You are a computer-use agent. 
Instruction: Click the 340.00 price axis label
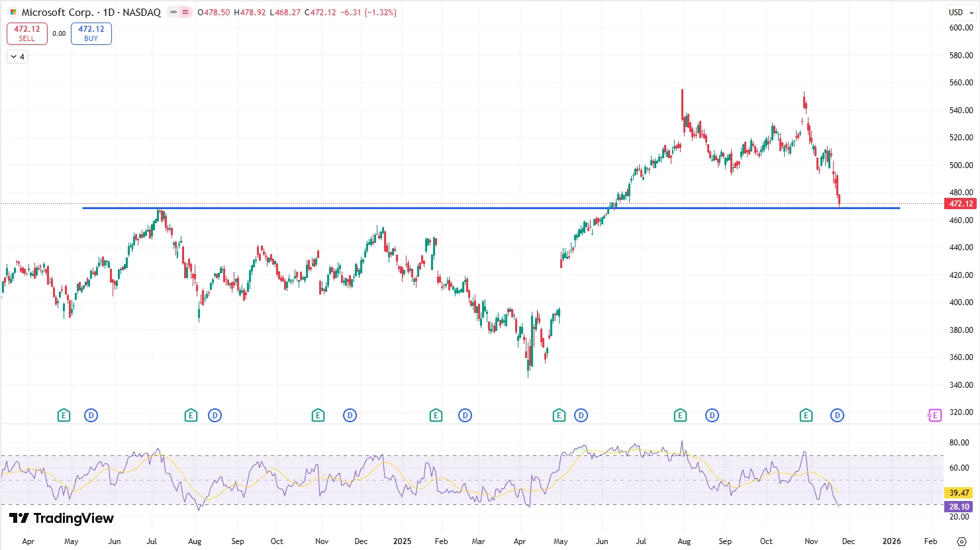tap(961, 385)
